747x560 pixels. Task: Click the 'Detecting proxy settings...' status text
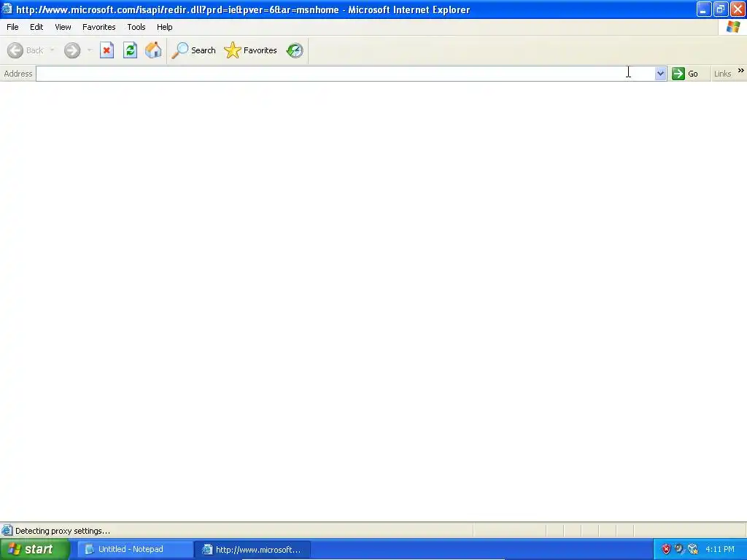[63, 531]
